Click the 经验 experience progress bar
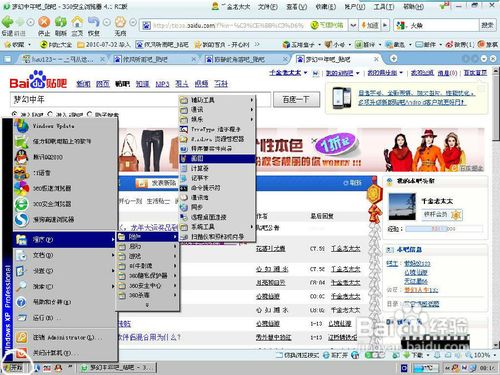Screen dimensions: 500x375 [444, 229]
